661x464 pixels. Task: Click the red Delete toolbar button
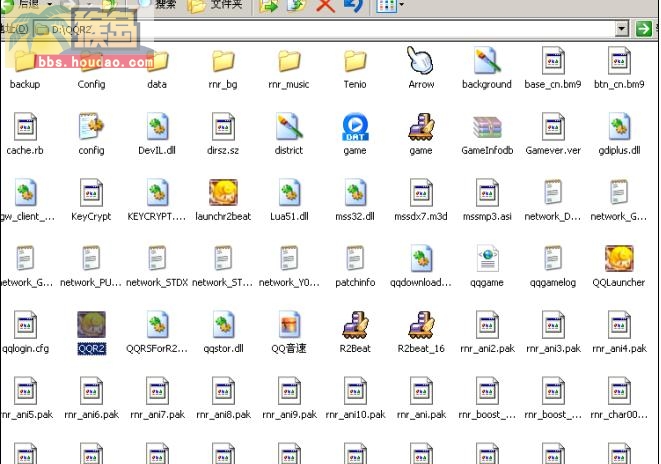(x=325, y=5)
